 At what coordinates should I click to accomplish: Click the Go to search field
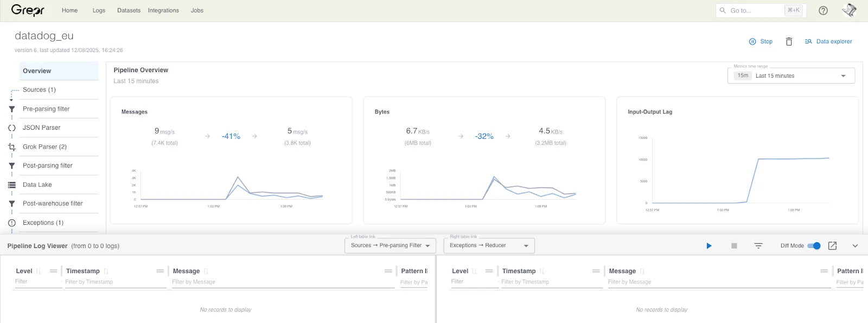click(761, 10)
